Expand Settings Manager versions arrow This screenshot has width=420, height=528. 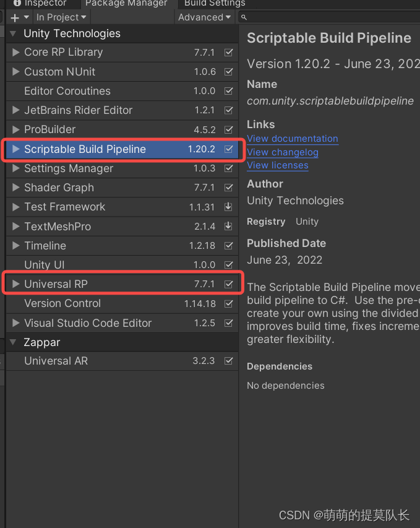coord(15,168)
